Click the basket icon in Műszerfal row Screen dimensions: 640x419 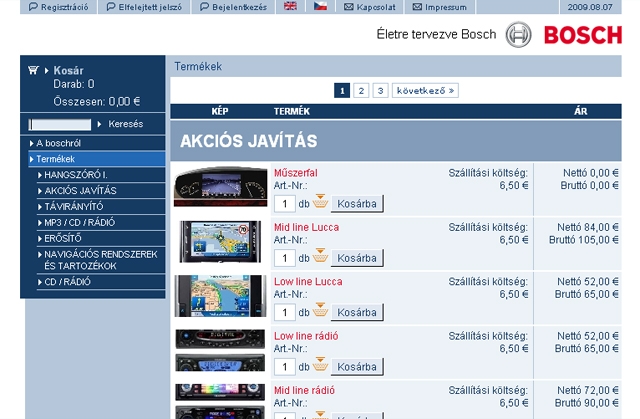tap(320, 201)
